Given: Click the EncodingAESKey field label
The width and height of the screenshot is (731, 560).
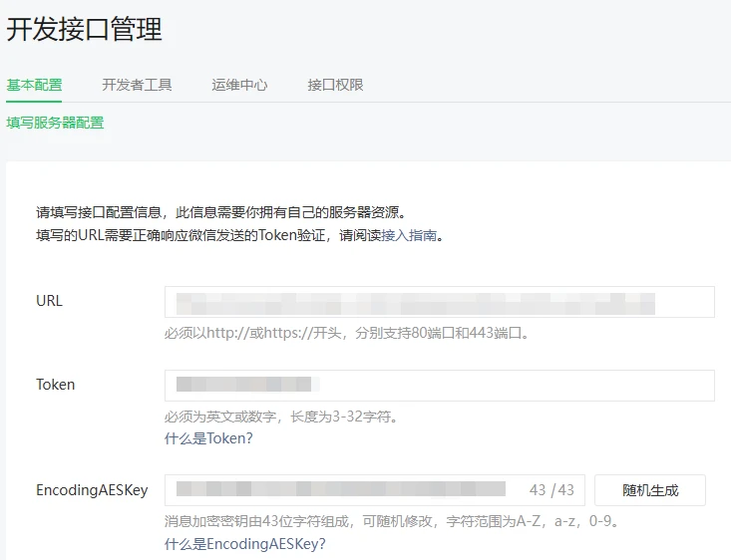Looking at the screenshot, I should [x=92, y=490].
